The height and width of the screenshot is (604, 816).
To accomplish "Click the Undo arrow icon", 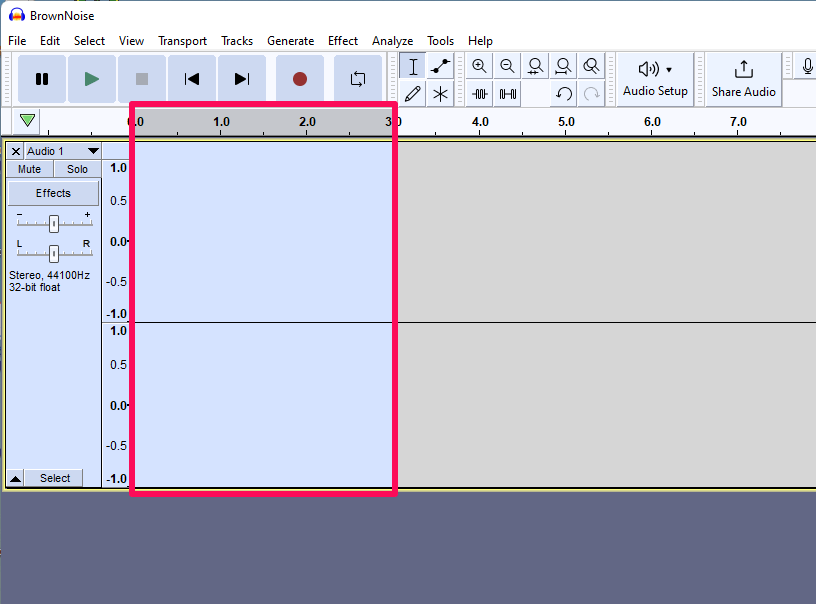I will [564, 94].
